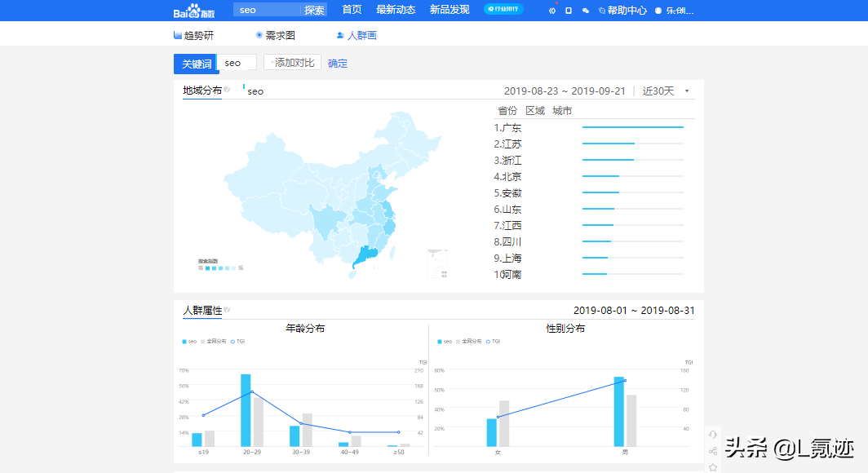Click the Baidu Index logo
868x473 pixels.
click(x=194, y=11)
